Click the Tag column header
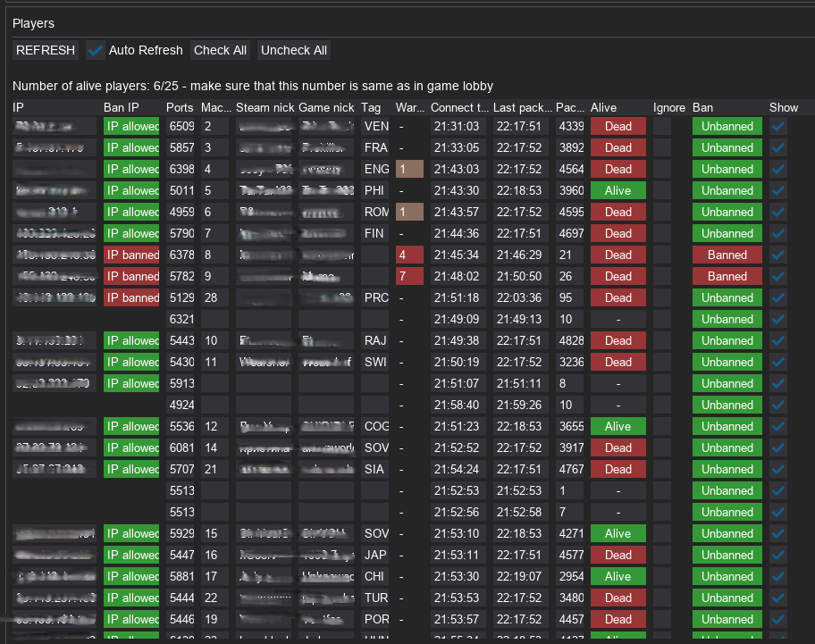The width and height of the screenshot is (815, 644). tap(371, 107)
